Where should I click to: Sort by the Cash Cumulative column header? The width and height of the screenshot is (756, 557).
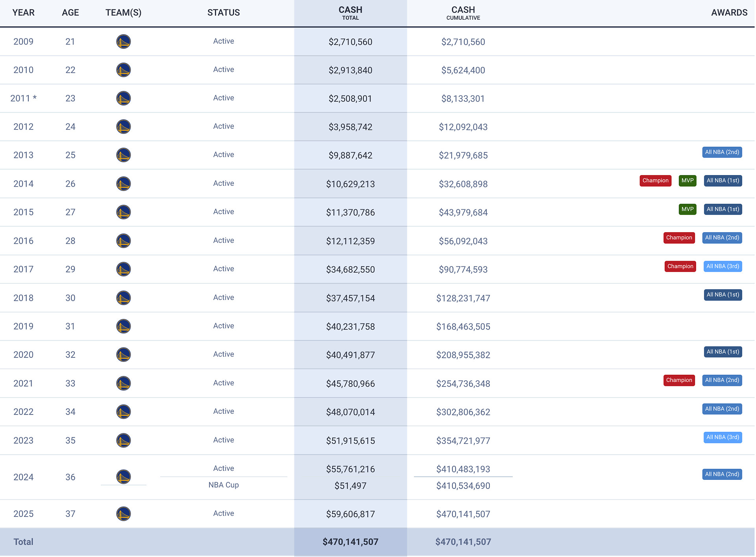pos(463,13)
